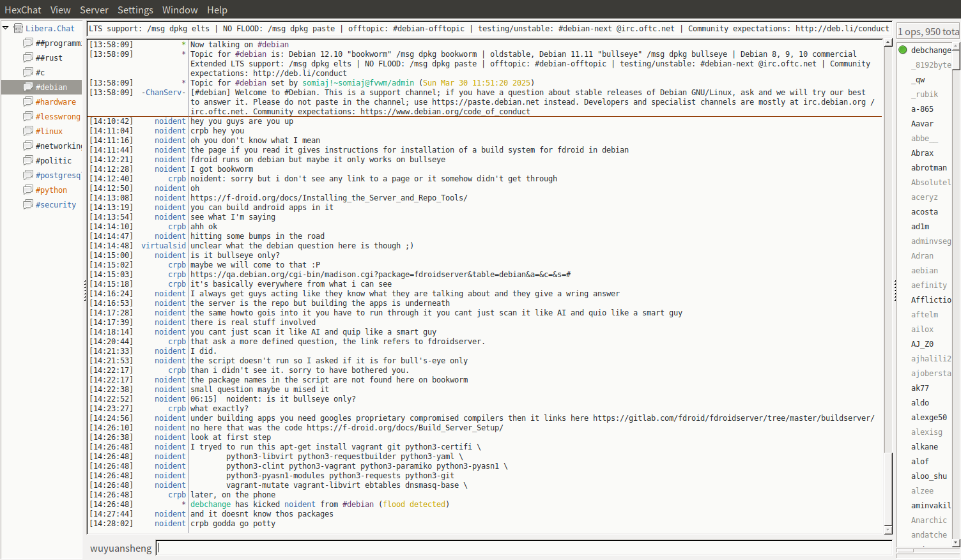Select user ak77 in the user list
The image size is (961, 560).
tap(920, 388)
